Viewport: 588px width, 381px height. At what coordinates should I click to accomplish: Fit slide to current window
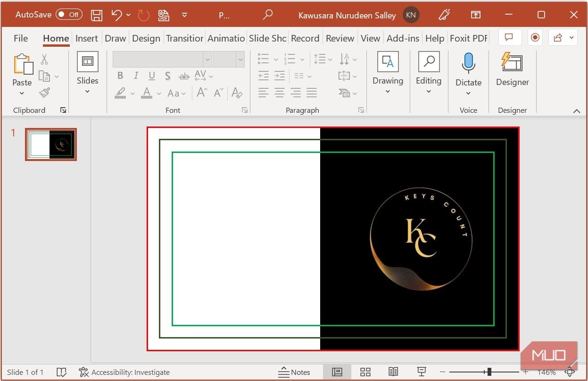(x=570, y=372)
